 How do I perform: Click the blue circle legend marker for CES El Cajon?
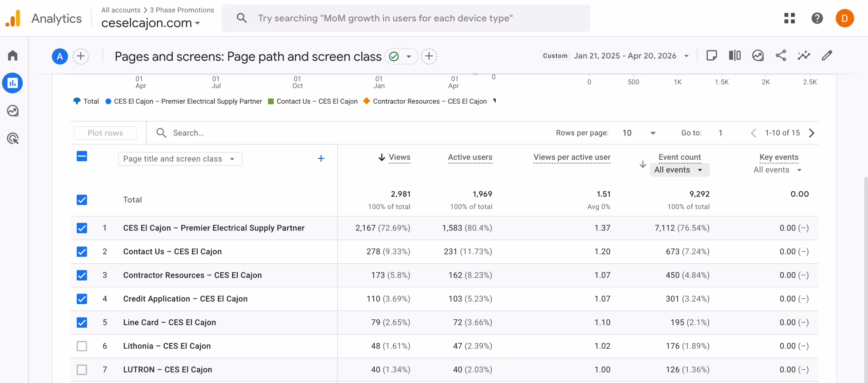pos(108,101)
